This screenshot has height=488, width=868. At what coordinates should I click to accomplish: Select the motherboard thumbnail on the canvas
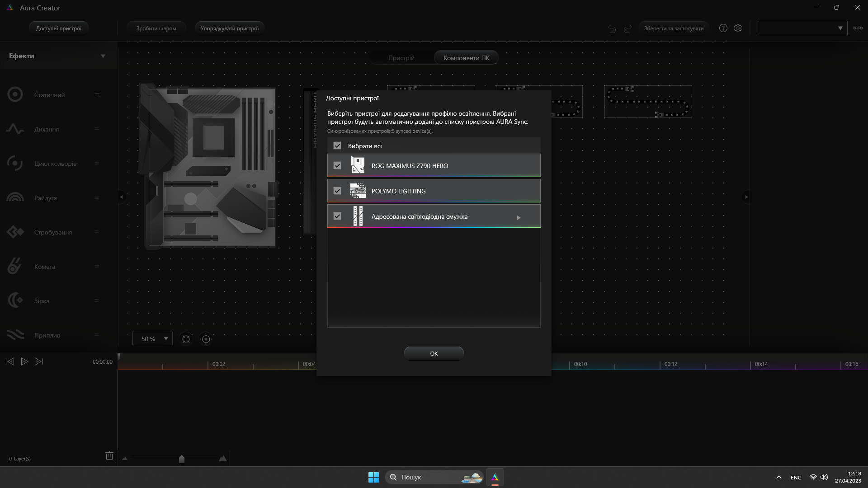point(208,166)
